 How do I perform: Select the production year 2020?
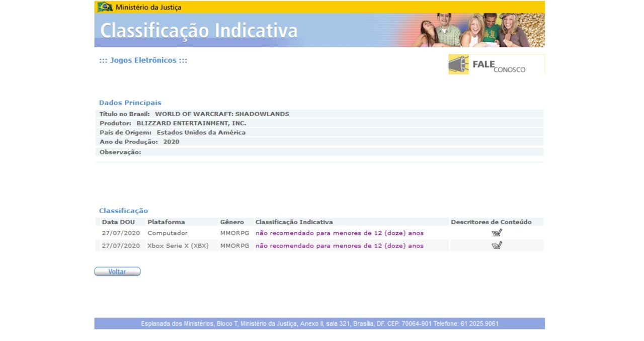click(x=171, y=142)
